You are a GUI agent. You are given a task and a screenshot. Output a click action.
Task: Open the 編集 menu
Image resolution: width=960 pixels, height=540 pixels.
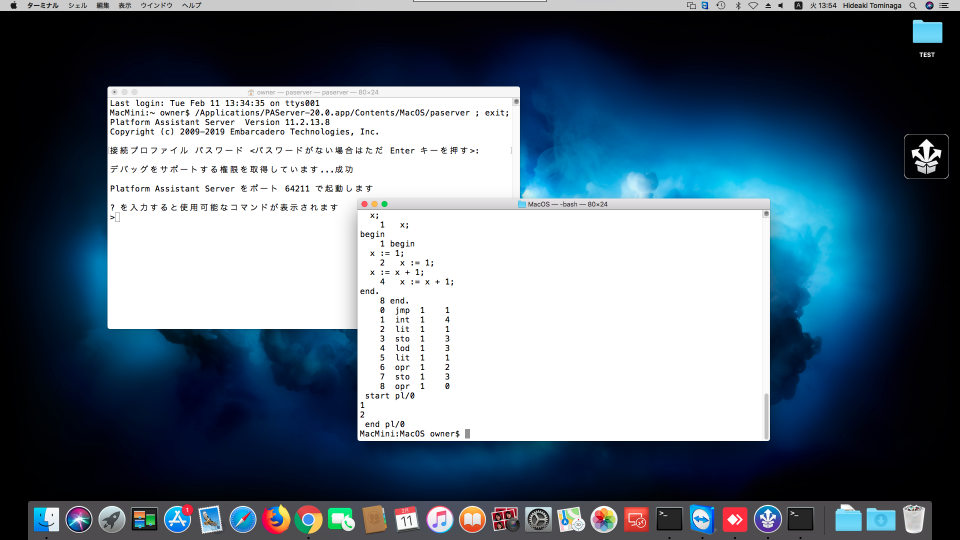(x=103, y=5)
